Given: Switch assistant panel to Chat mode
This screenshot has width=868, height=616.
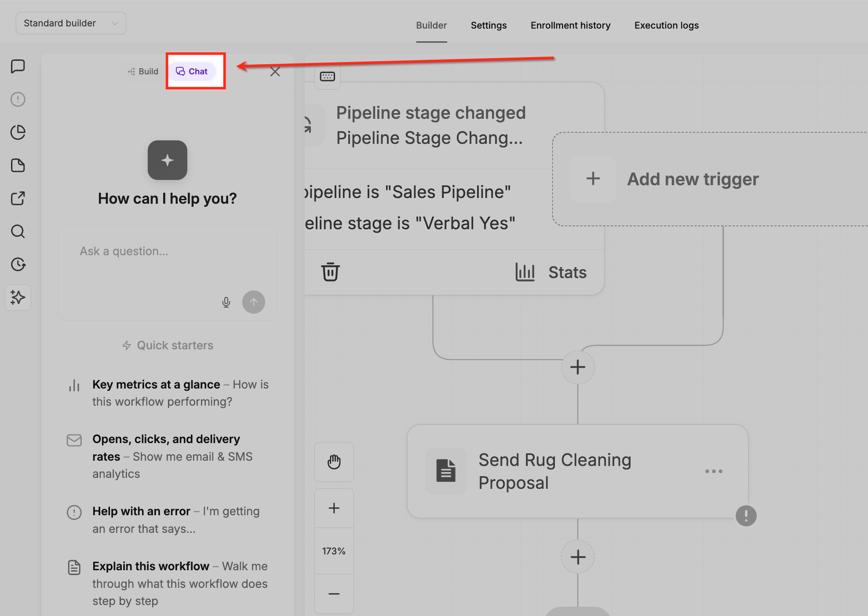Looking at the screenshot, I should point(192,71).
